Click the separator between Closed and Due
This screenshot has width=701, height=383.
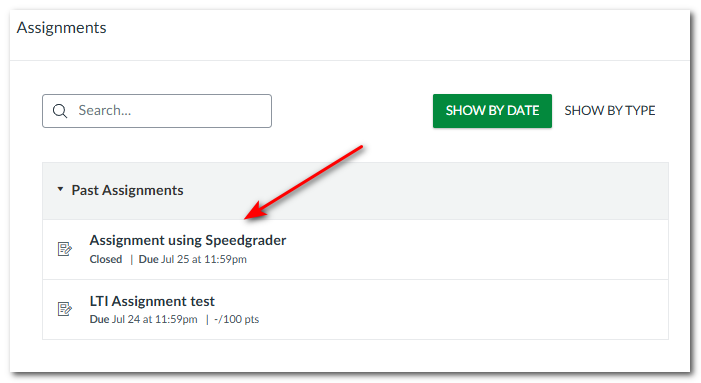[131, 259]
